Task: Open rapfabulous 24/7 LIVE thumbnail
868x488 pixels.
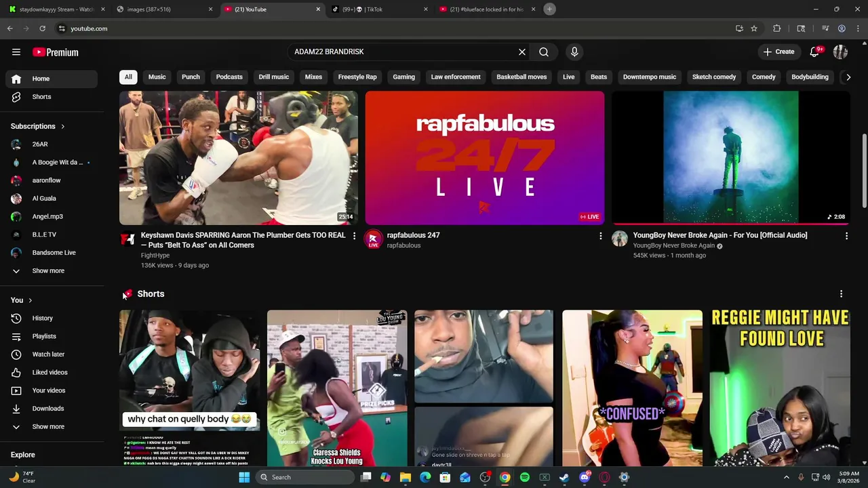Action: (x=485, y=158)
